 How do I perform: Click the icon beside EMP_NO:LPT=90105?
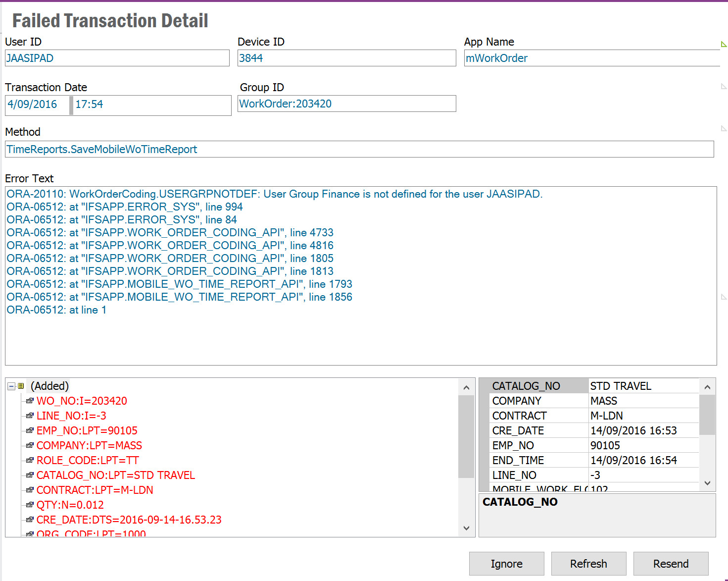point(30,430)
